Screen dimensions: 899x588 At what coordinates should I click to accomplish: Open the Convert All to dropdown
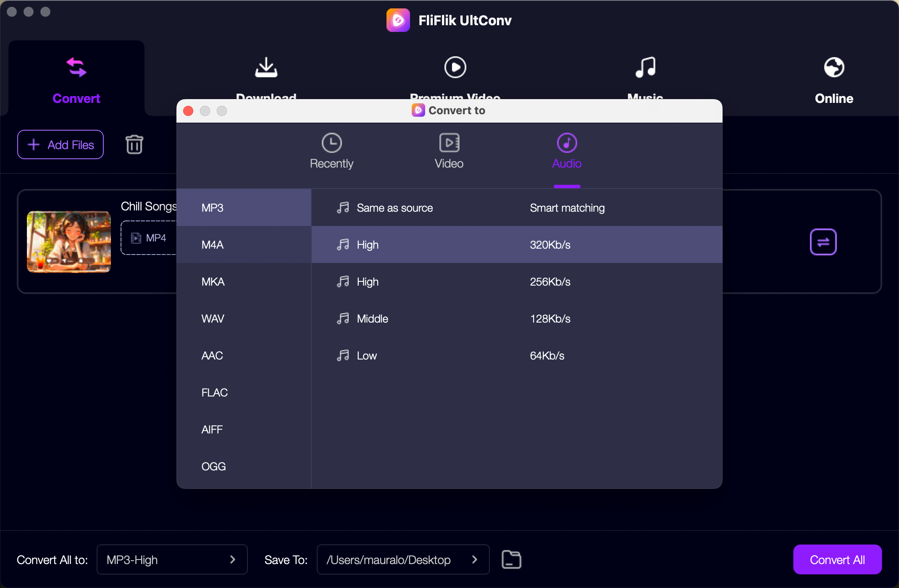click(171, 559)
